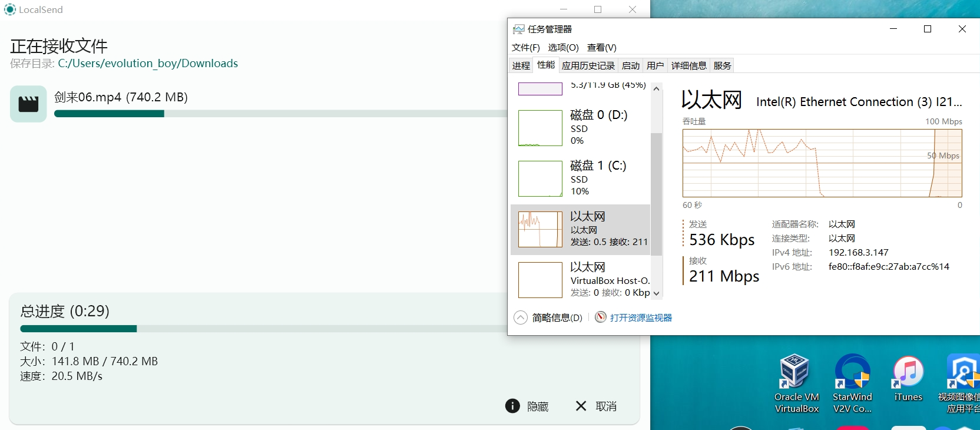Image resolution: width=980 pixels, height=430 pixels.
Task: Click the Intel(R) Ethernet Connection adapter name
Action: click(859, 102)
